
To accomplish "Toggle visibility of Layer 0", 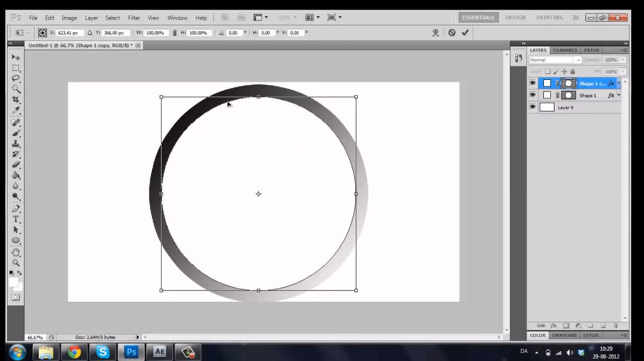I will coord(533,107).
